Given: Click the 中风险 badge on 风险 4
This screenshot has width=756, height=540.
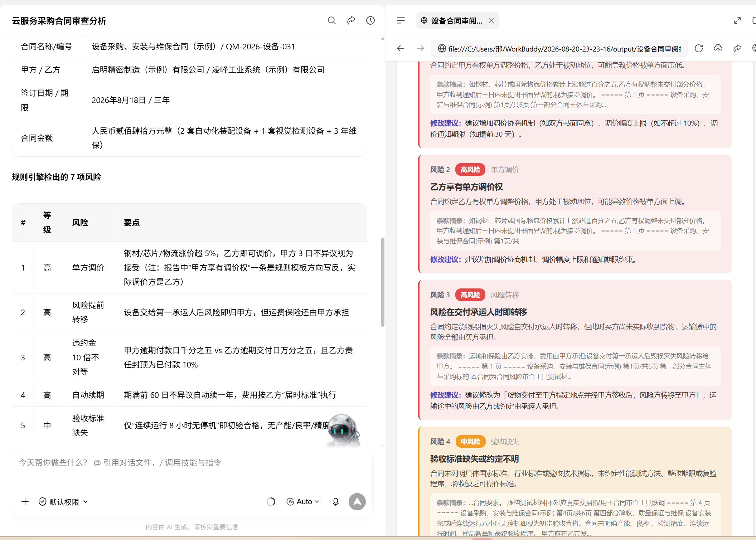Looking at the screenshot, I should click(x=470, y=442).
